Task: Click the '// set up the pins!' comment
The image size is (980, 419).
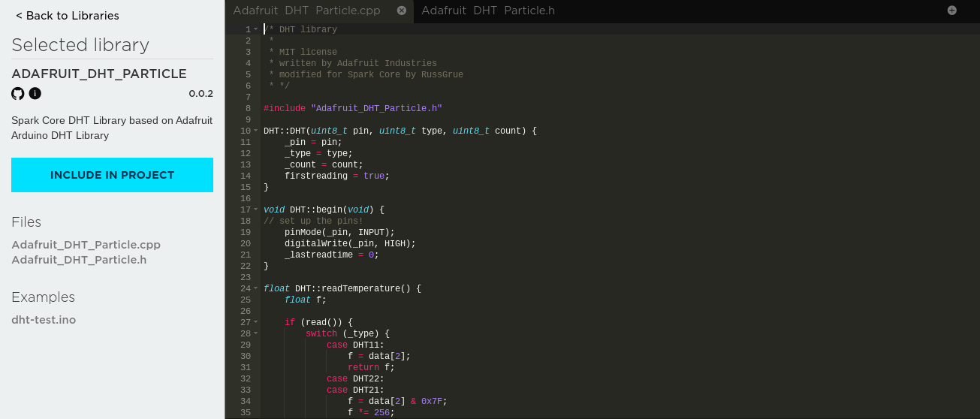Action: pos(313,221)
